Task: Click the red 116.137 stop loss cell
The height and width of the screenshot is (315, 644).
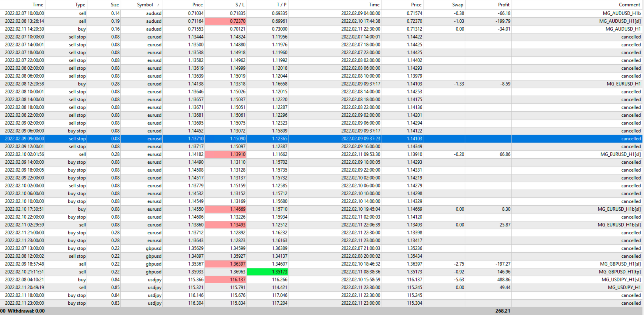Action: [x=225, y=280]
